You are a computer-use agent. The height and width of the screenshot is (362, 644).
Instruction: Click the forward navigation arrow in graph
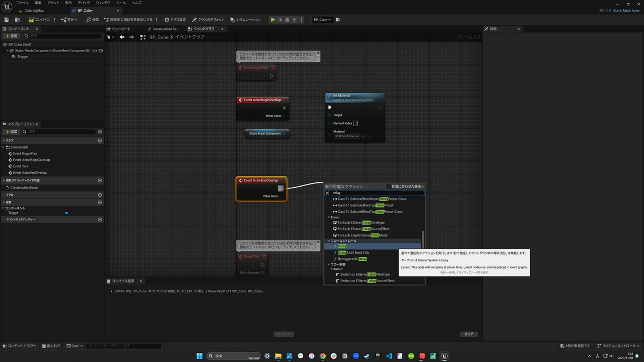[131, 37]
